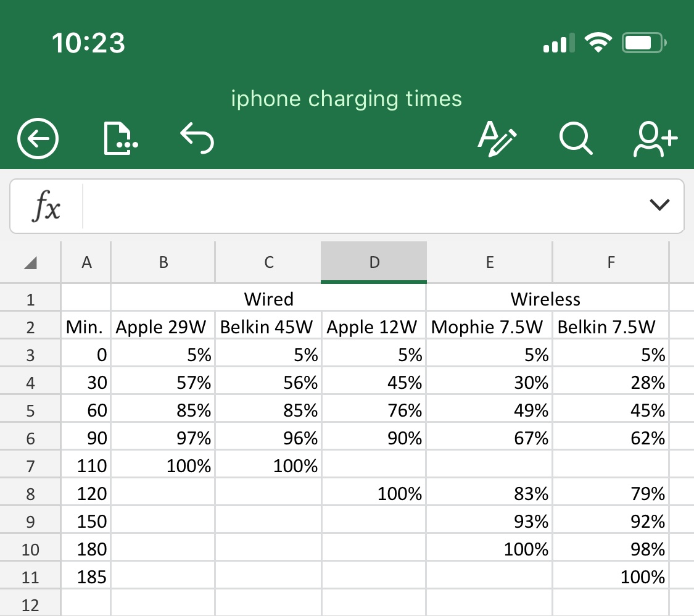Select column D header
Image resolution: width=694 pixels, height=616 pixels.
point(374,262)
